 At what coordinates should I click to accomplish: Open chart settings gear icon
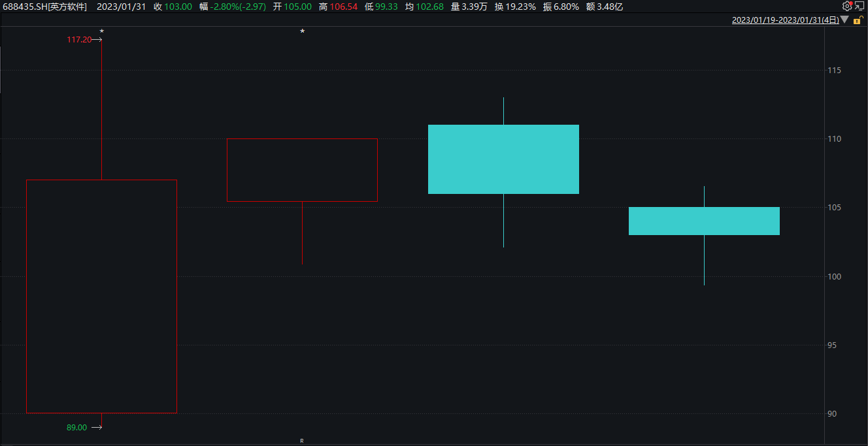[x=847, y=6]
